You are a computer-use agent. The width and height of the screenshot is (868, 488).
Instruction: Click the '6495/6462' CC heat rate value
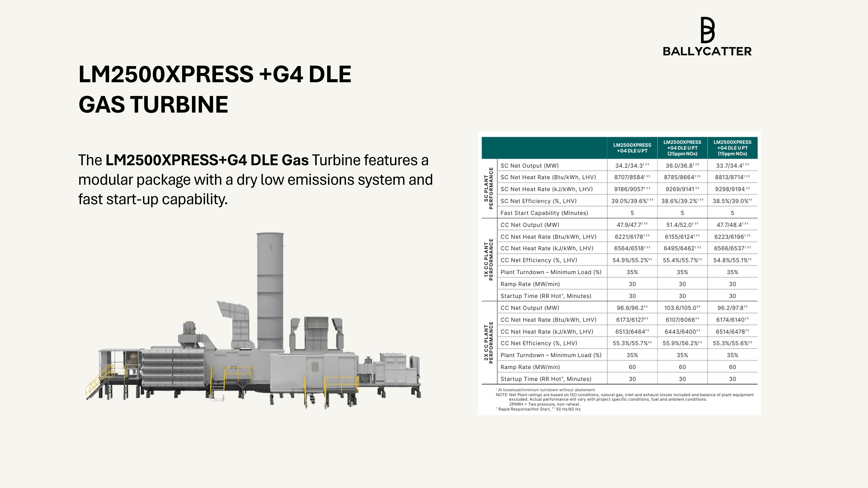click(682, 248)
